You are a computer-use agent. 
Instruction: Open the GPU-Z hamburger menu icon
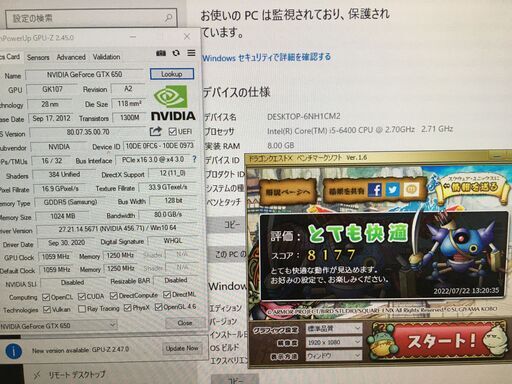point(191,53)
